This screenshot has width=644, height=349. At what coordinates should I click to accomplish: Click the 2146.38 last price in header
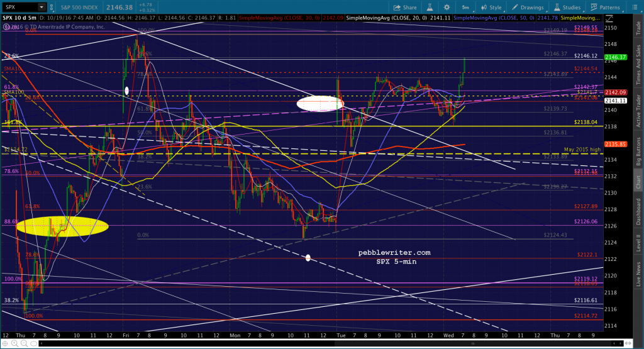coord(119,8)
